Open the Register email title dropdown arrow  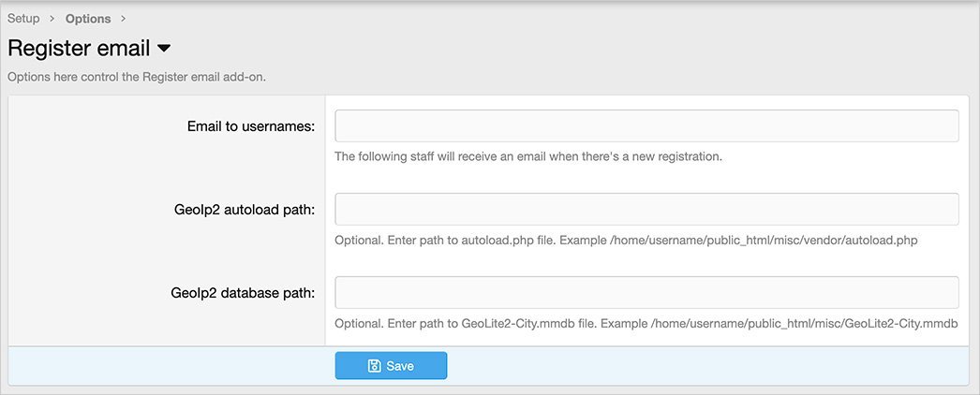pyautogui.click(x=164, y=48)
